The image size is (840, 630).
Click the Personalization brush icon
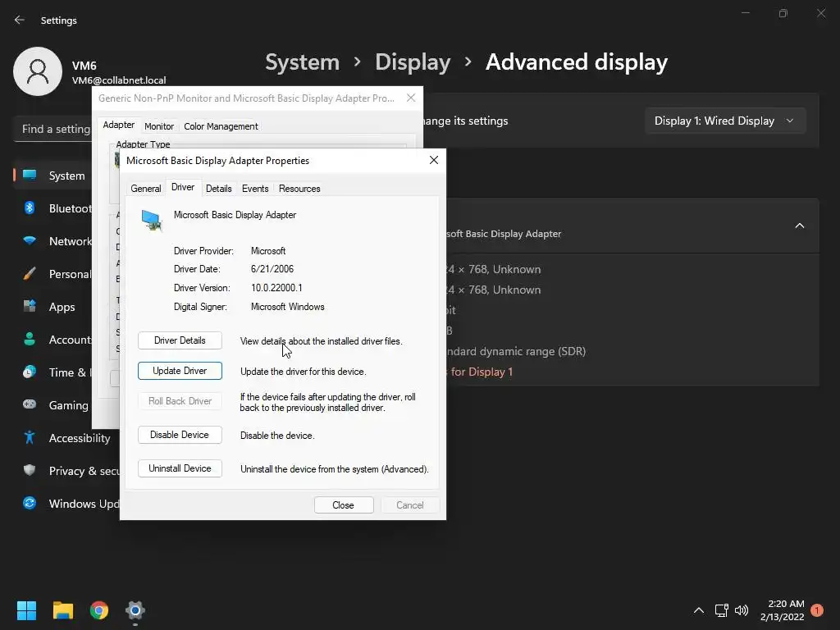[x=30, y=274]
